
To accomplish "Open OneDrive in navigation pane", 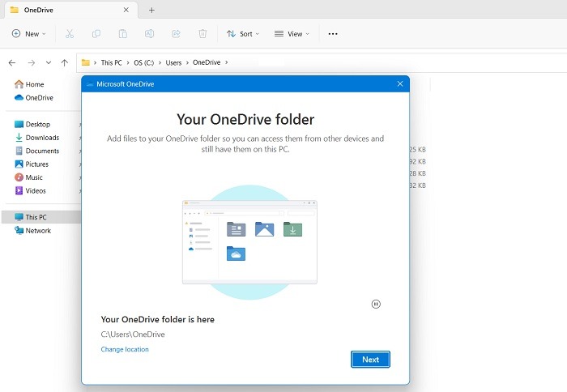I will coord(34,98).
